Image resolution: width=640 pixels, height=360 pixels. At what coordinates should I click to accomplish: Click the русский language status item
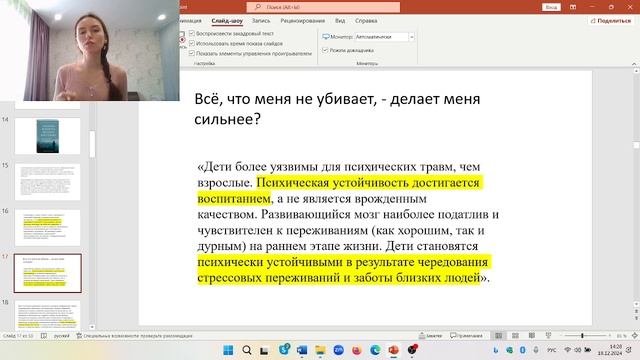62,336
